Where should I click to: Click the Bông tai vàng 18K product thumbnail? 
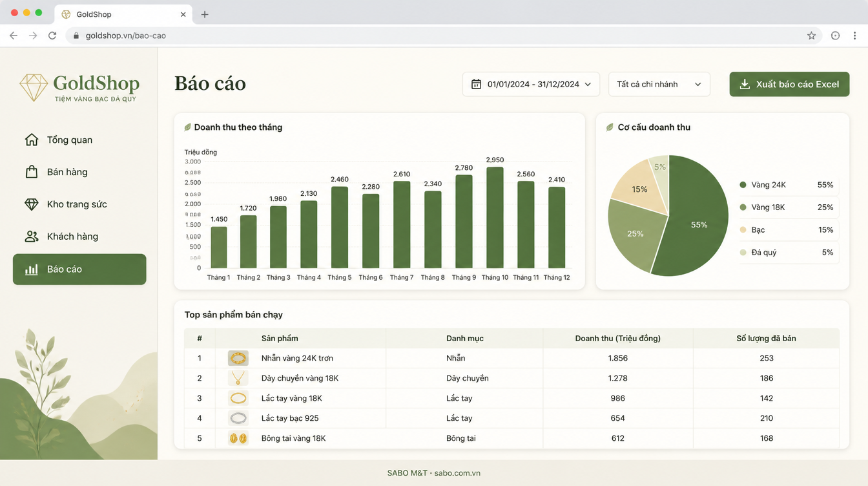coord(238,438)
